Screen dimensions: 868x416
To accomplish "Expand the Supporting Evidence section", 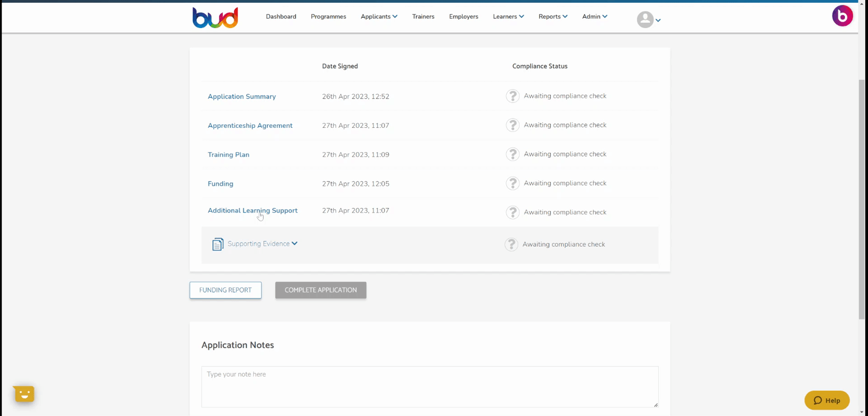I will pyautogui.click(x=263, y=244).
